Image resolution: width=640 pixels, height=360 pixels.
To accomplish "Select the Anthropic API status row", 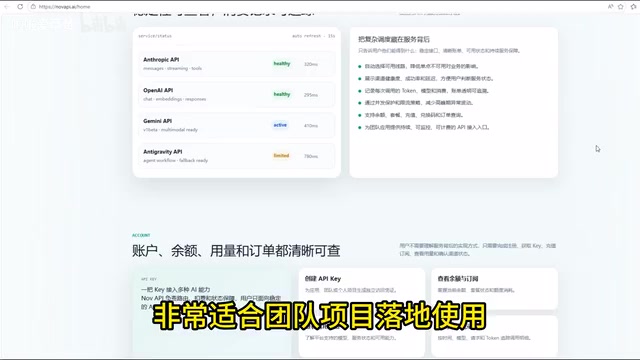I will 236,64.
